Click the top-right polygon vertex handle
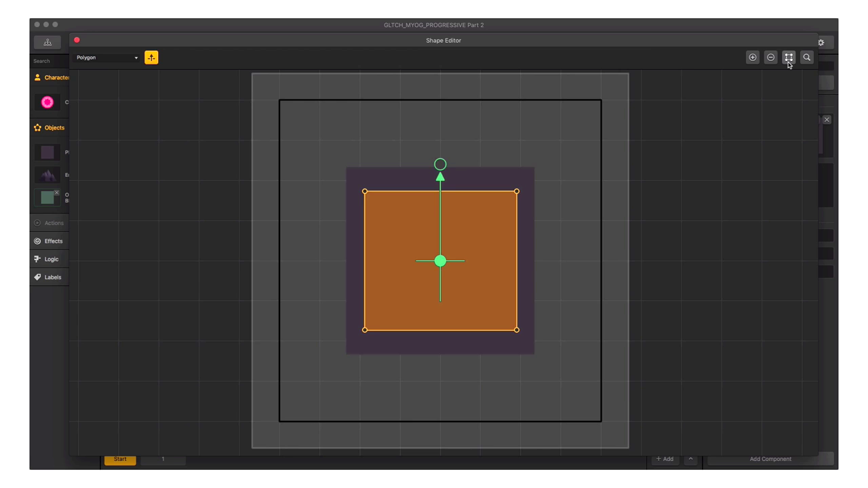The height and width of the screenshot is (488, 868). [517, 191]
